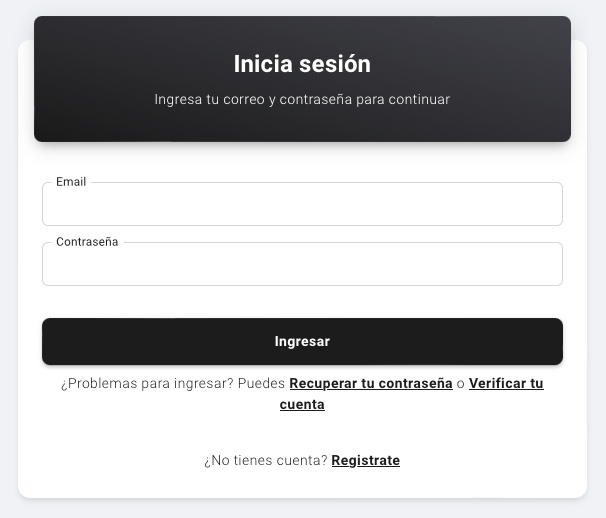This screenshot has height=518, width=606.
Task: Go to registration via Regístrate
Action: [x=365, y=461]
